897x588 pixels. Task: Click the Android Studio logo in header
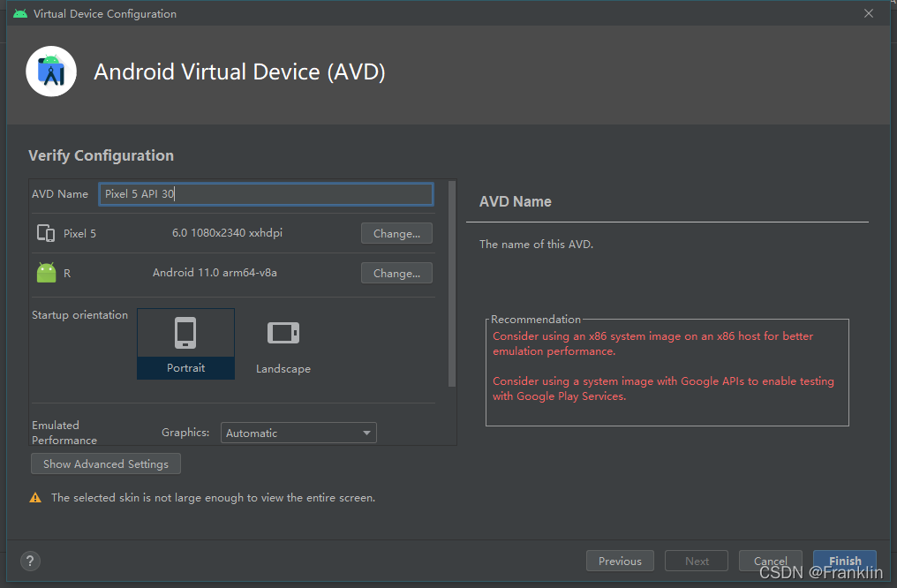(x=51, y=72)
